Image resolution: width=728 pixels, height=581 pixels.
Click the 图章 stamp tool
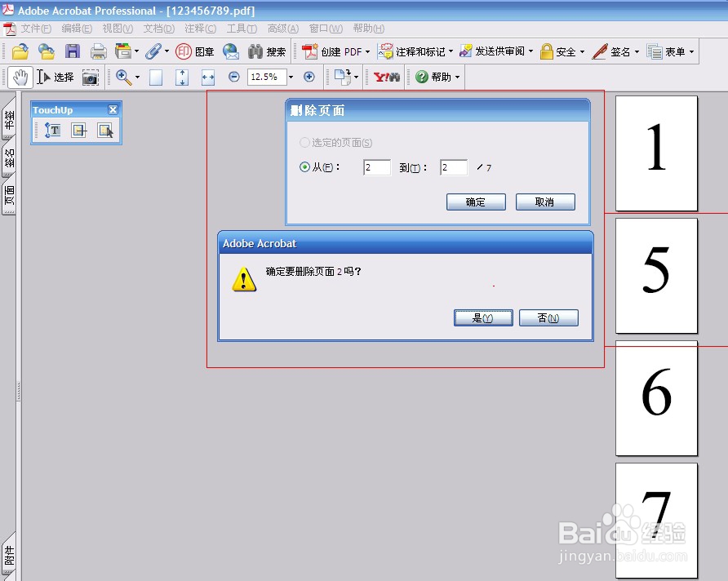[x=195, y=51]
